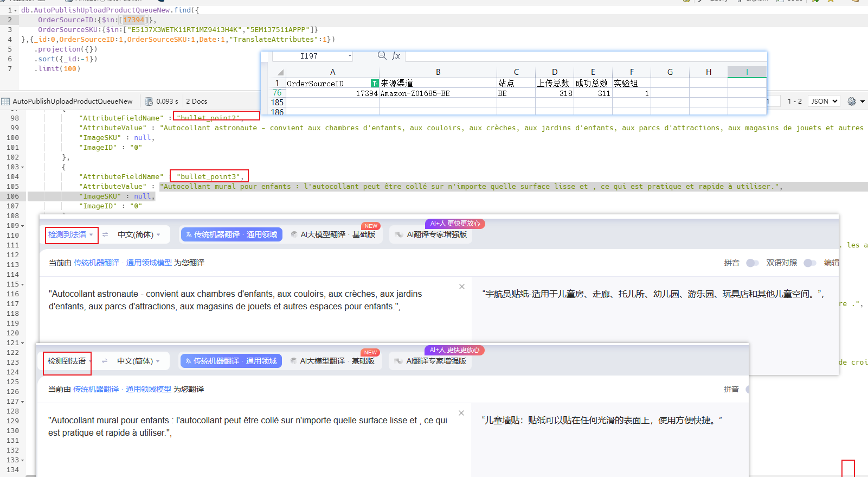
Task: Collapse the code block at line 1
Action: pos(15,10)
